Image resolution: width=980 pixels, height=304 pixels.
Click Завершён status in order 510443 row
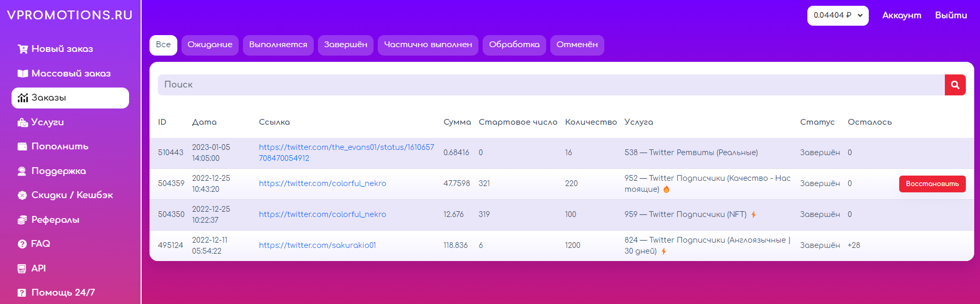(819, 153)
